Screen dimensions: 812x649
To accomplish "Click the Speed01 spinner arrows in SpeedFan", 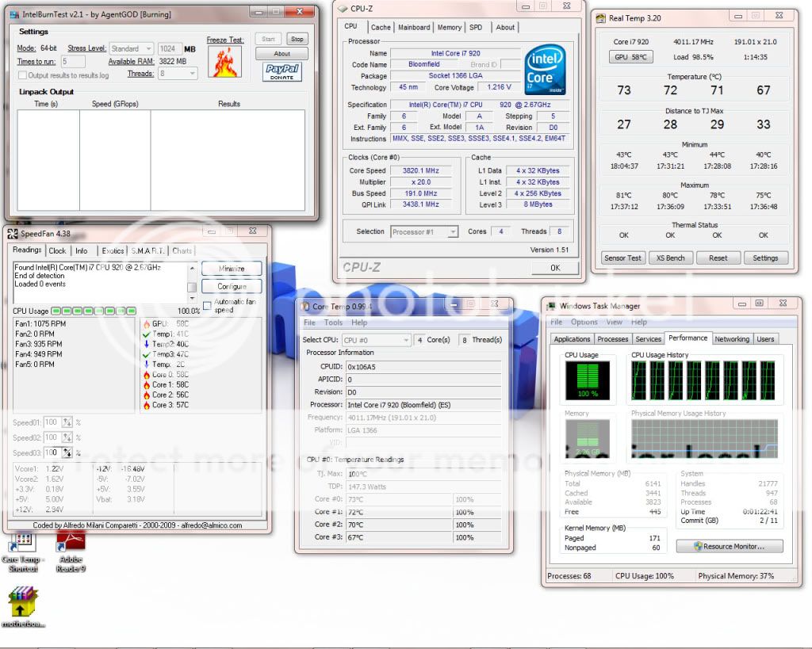I will point(67,422).
